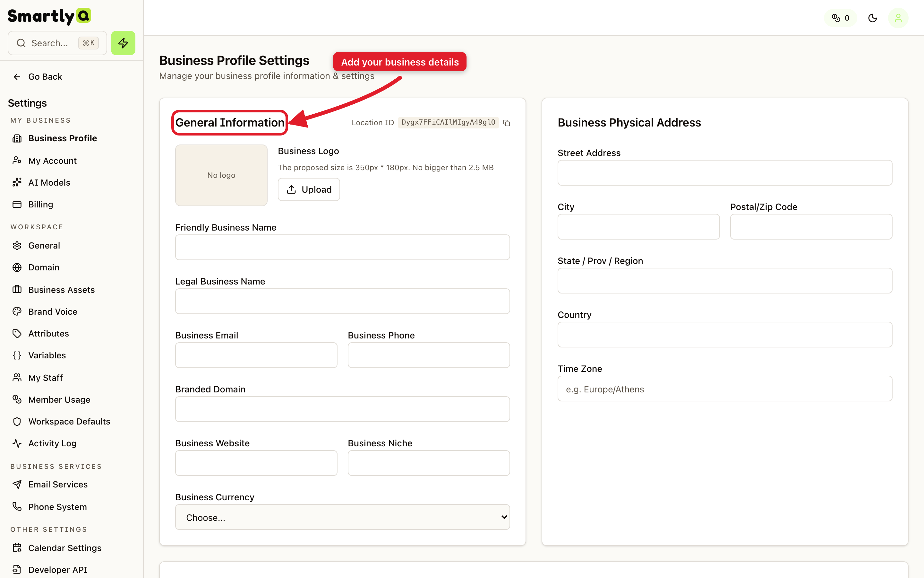This screenshot has height=578, width=924.
Task: Open Phone System settings
Action: [x=58, y=506]
